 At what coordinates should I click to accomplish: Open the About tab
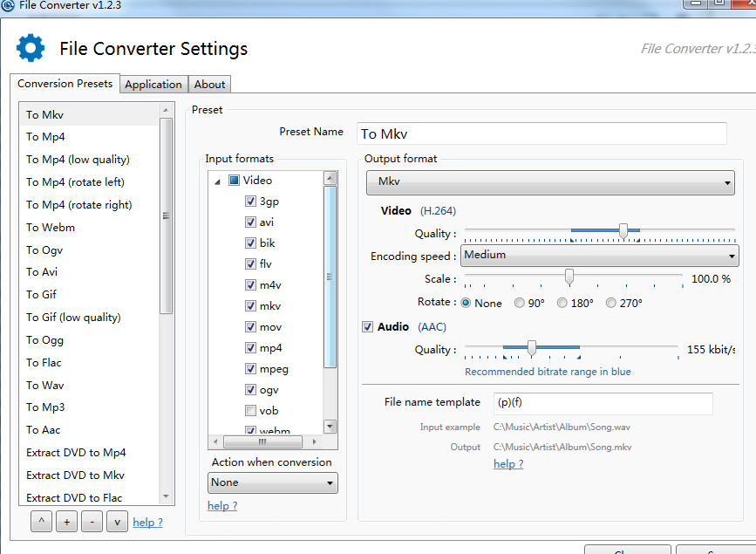click(x=210, y=84)
